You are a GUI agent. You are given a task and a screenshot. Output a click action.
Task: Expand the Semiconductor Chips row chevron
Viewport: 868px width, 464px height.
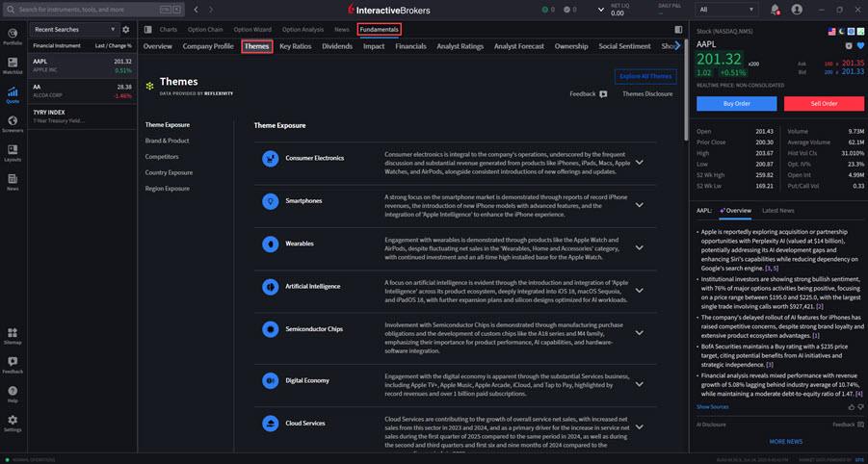(x=640, y=333)
